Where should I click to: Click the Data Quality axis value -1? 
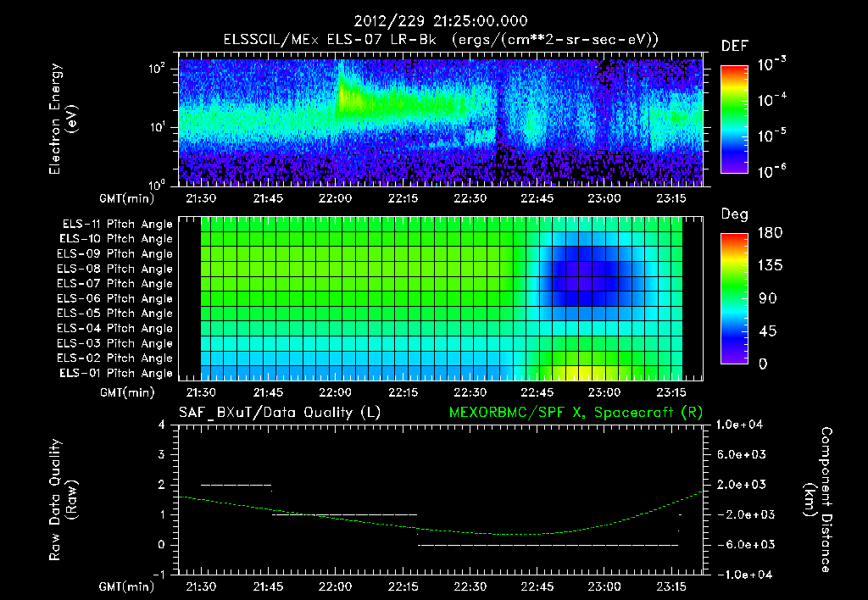click(x=159, y=575)
